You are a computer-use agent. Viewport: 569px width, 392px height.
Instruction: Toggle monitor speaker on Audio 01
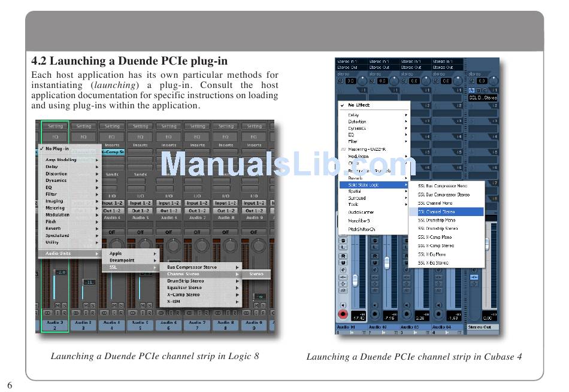[x=343, y=305]
